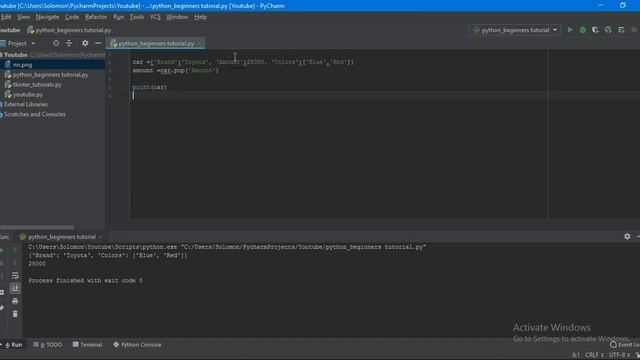
Task: Run with coverage from the top toolbar
Action: [595, 30]
